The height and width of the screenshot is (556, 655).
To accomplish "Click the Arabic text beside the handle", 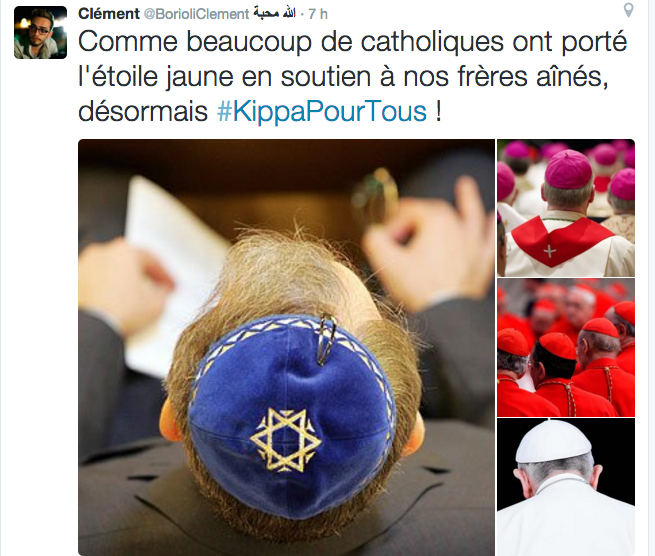I will 274,14.
